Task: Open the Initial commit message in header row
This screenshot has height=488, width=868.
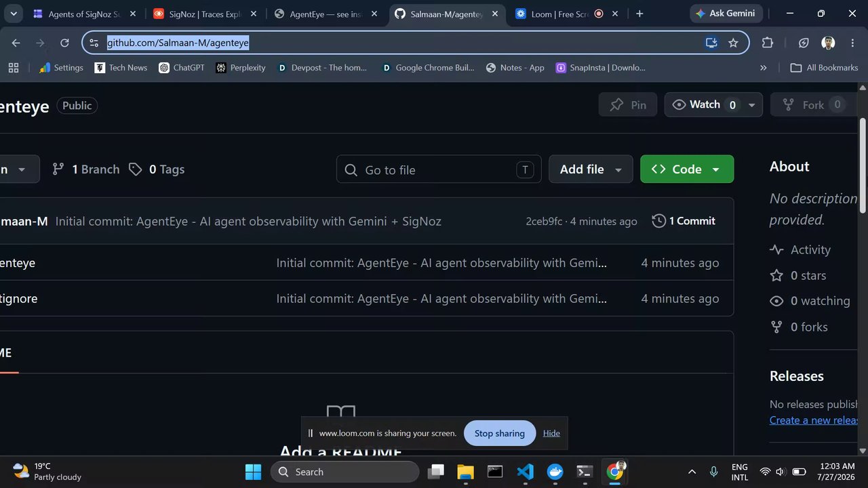Action: pyautogui.click(x=248, y=222)
